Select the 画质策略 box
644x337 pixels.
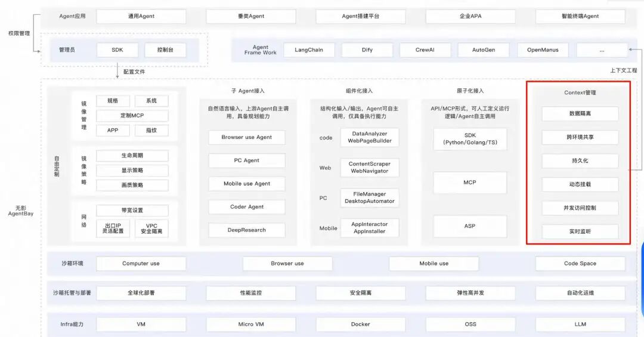132,185
